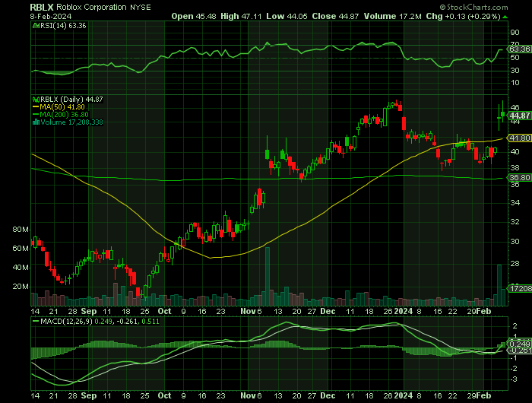The width and height of the screenshot is (532, 403).
Task: Click the 17208 volume tag on the right axis
Action: point(521,289)
